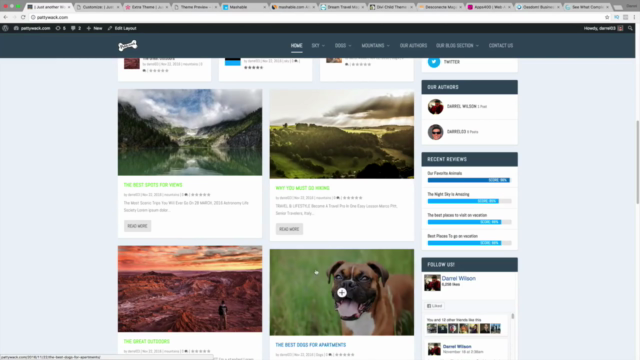Click the bone-shaped site logo
The height and width of the screenshot is (360, 640).
coord(128,45)
